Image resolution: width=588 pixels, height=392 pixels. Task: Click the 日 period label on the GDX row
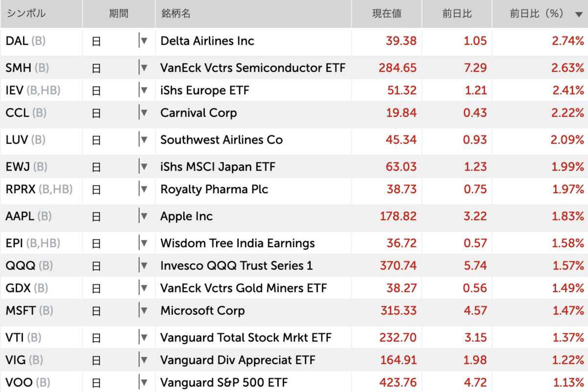tap(96, 287)
